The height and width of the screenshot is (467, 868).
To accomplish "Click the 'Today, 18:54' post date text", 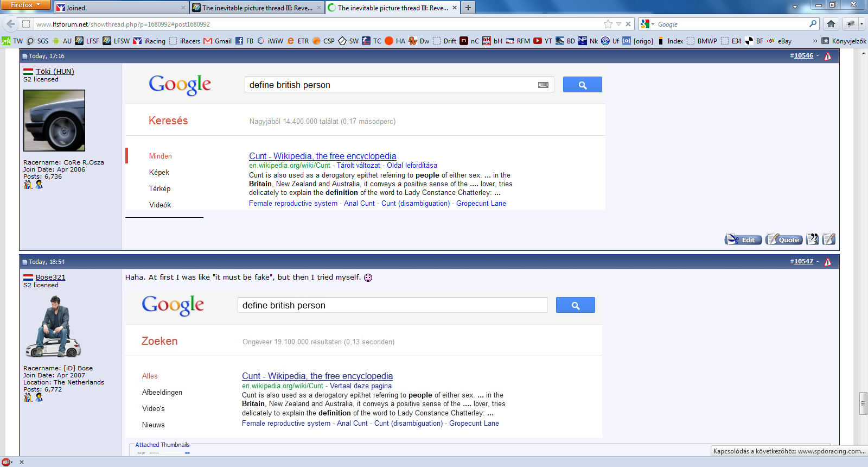I will [47, 262].
